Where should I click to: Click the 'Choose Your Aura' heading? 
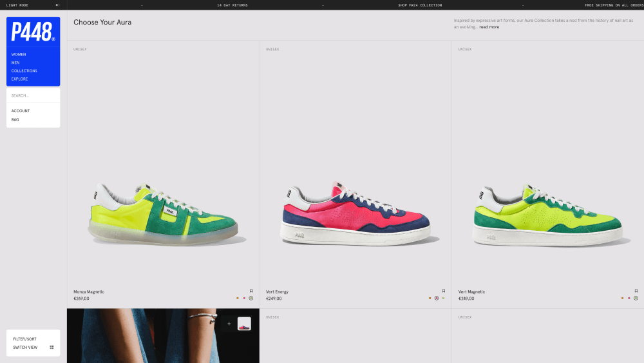102,22
